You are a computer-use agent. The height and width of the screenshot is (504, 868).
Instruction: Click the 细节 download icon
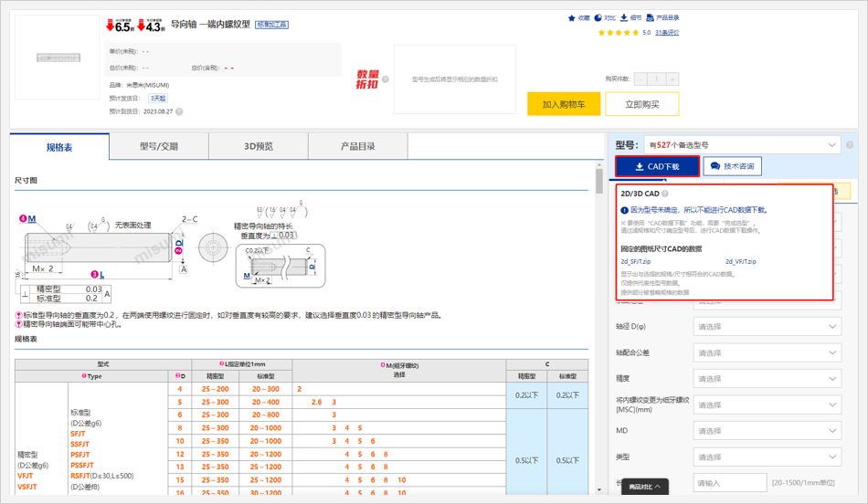(624, 17)
